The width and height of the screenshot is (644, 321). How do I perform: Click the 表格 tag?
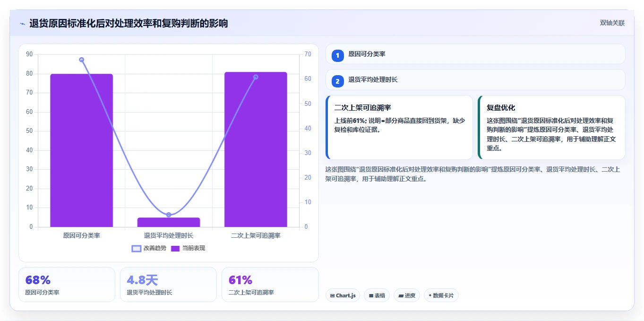[377, 295]
